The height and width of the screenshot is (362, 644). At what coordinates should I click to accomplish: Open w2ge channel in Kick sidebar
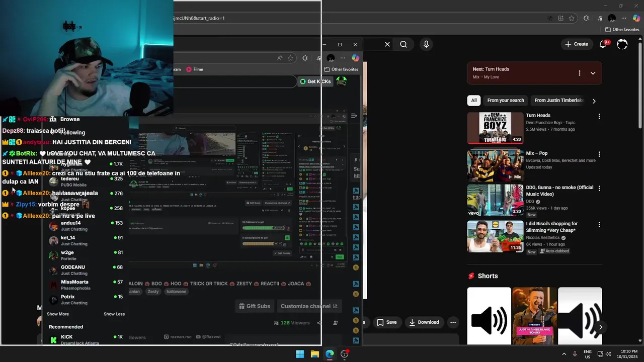(86, 255)
